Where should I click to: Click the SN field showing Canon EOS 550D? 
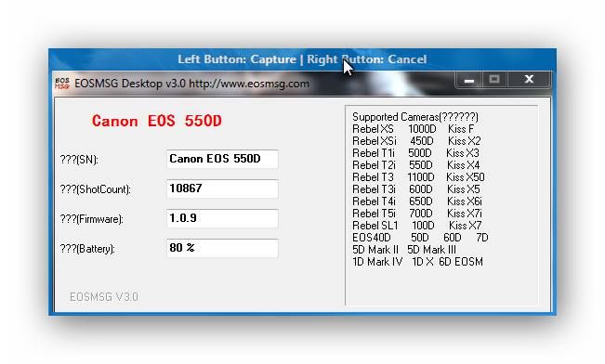[222, 159]
